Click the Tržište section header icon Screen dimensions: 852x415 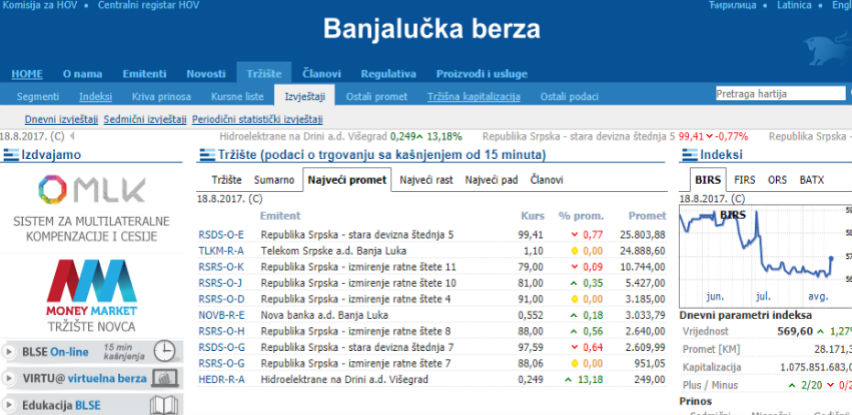coord(206,155)
